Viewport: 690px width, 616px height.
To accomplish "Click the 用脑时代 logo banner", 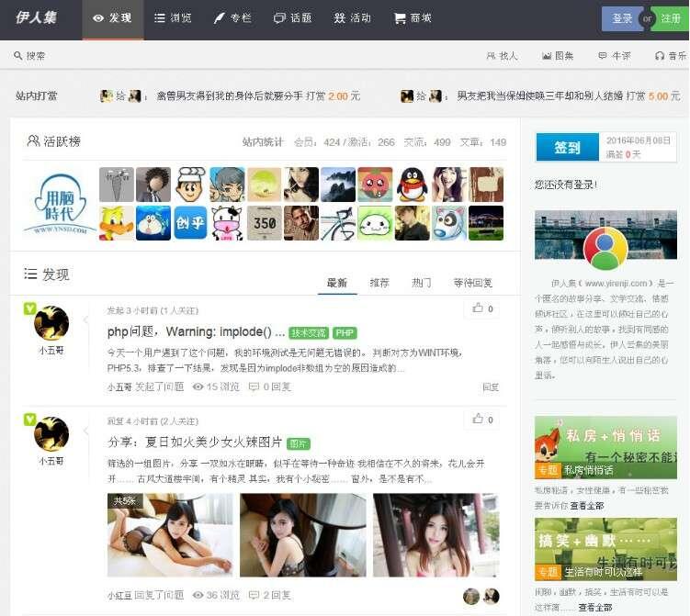I will pyautogui.click(x=60, y=204).
